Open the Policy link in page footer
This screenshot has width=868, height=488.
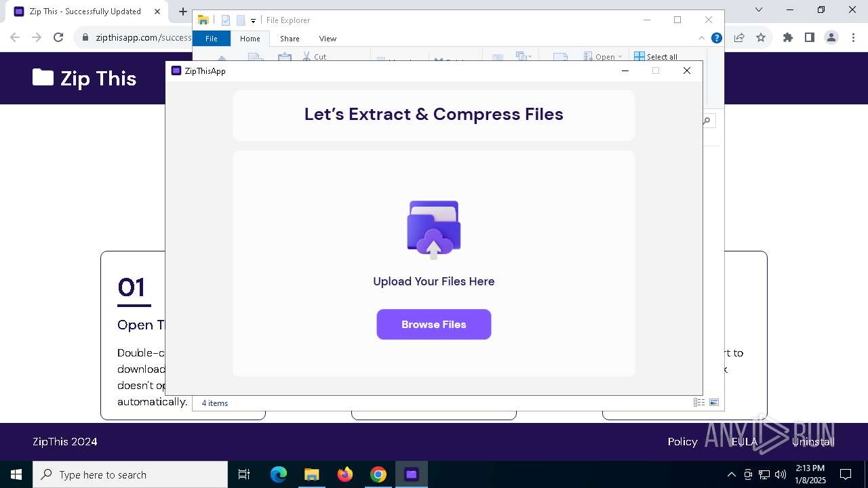[x=683, y=441]
